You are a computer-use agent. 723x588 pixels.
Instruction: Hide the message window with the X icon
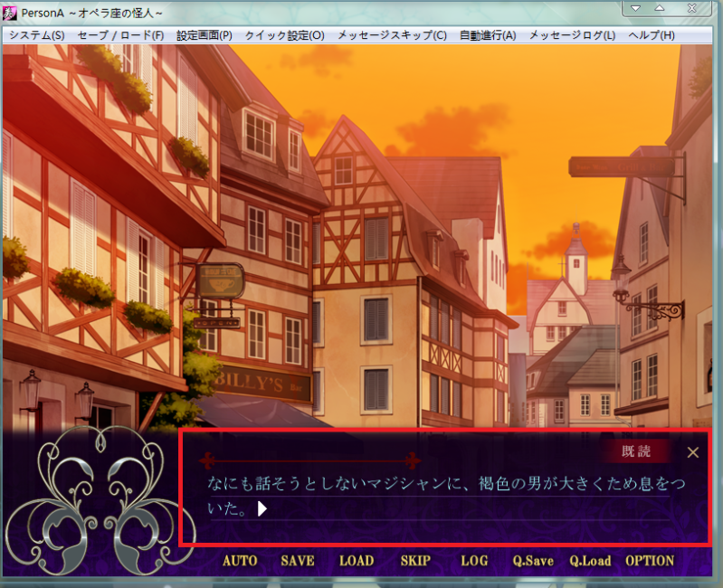click(x=693, y=452)
